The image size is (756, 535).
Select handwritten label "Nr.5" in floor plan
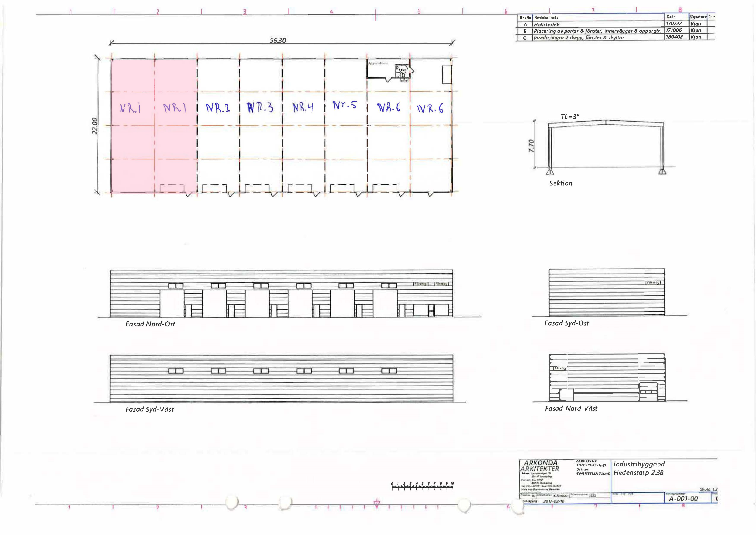(x=345, y=105)
